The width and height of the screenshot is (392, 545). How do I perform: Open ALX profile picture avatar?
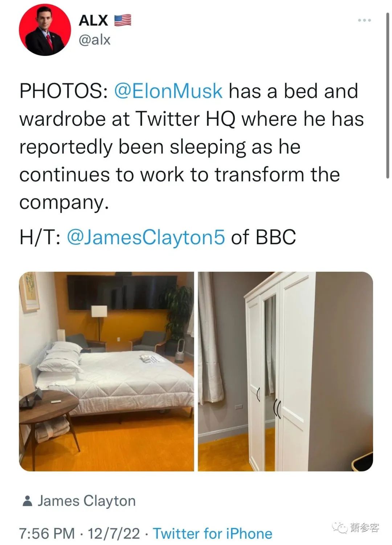(45, 30)
